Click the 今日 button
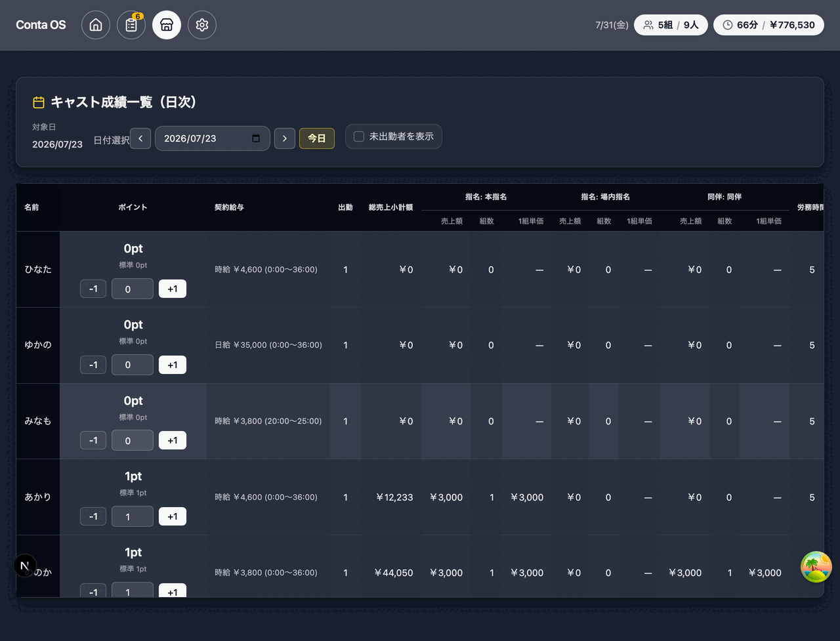The height and width of the screenshot is (641, 840). pyautogui.click(x=317, y=138)
